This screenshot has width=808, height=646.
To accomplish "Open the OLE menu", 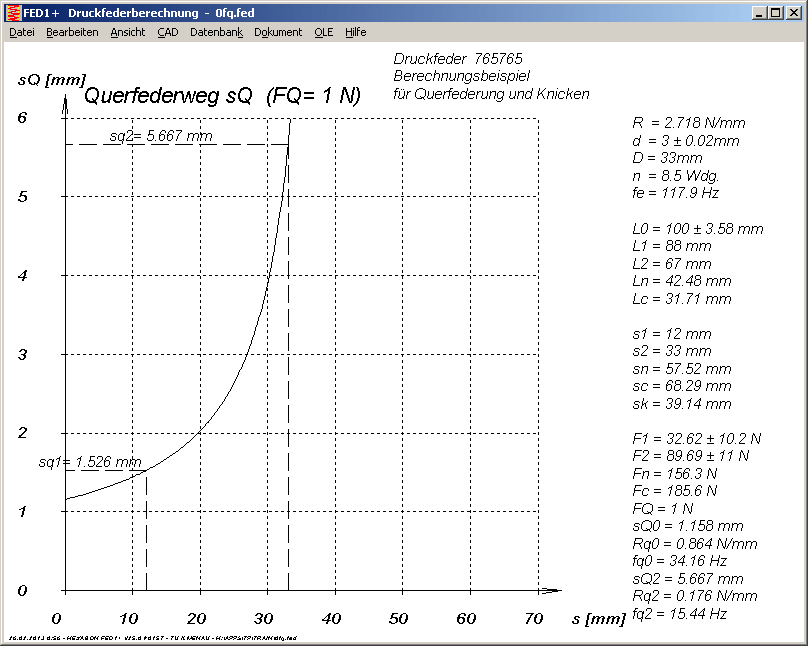I will click(323, 32).
